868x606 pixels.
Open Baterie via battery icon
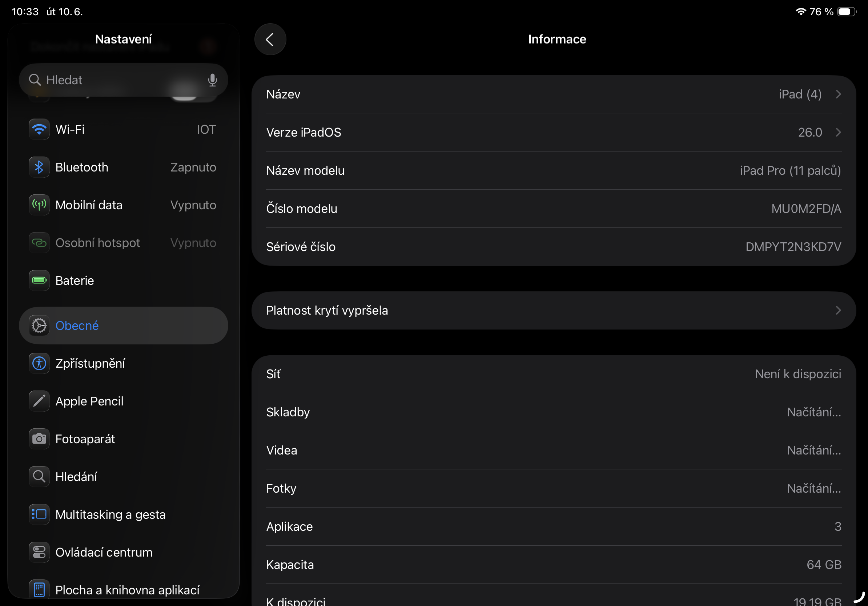(x=39, y=280)
